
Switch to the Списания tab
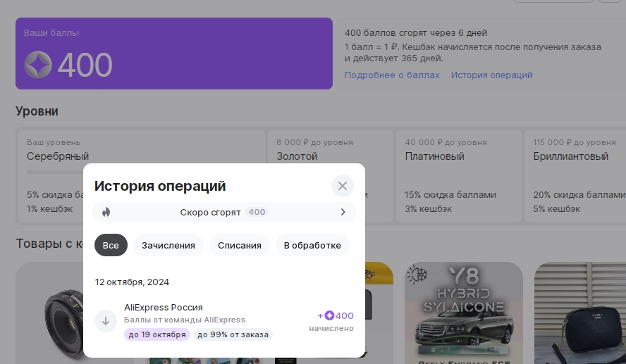pos(240,245)
